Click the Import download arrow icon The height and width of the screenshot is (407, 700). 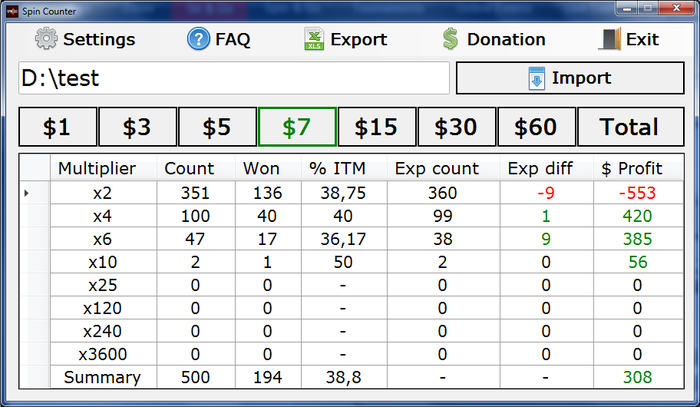(x=537, y=79)
